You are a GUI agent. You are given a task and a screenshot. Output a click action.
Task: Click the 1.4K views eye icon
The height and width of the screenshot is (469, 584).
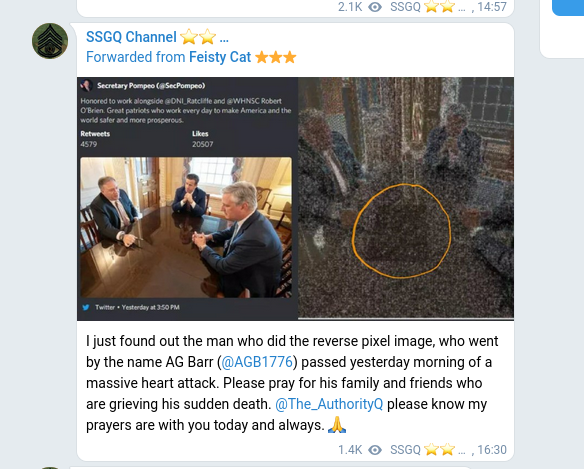pos(375,450)
